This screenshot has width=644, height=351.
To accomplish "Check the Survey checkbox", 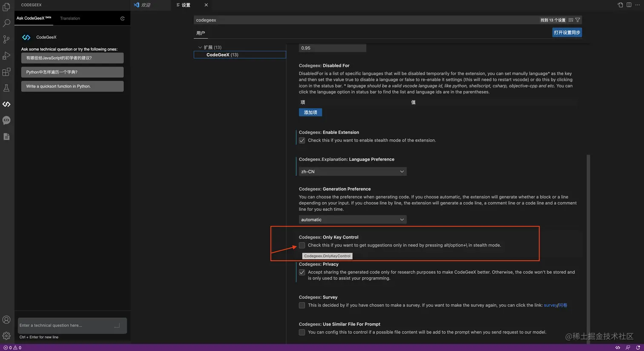I will point(302,305).
